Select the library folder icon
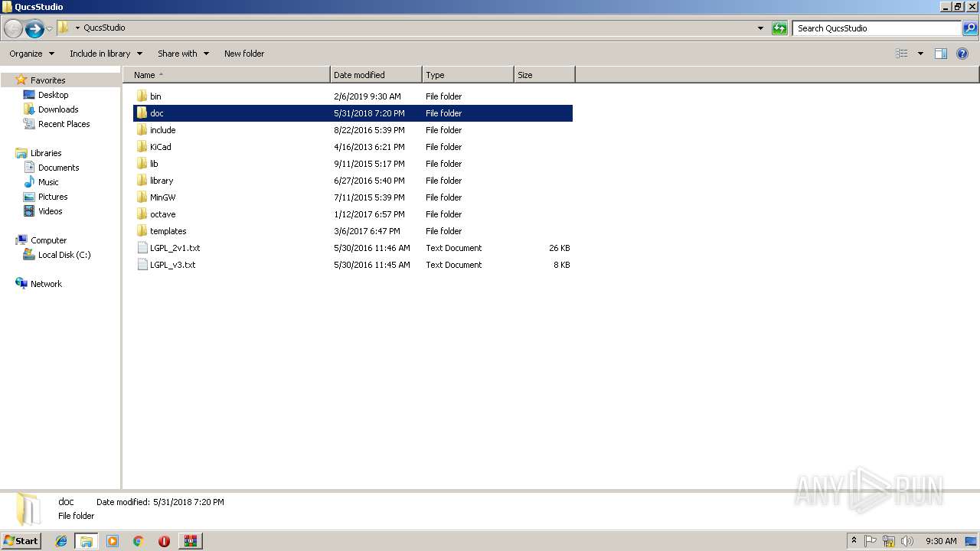 click(x=142, y=181)
